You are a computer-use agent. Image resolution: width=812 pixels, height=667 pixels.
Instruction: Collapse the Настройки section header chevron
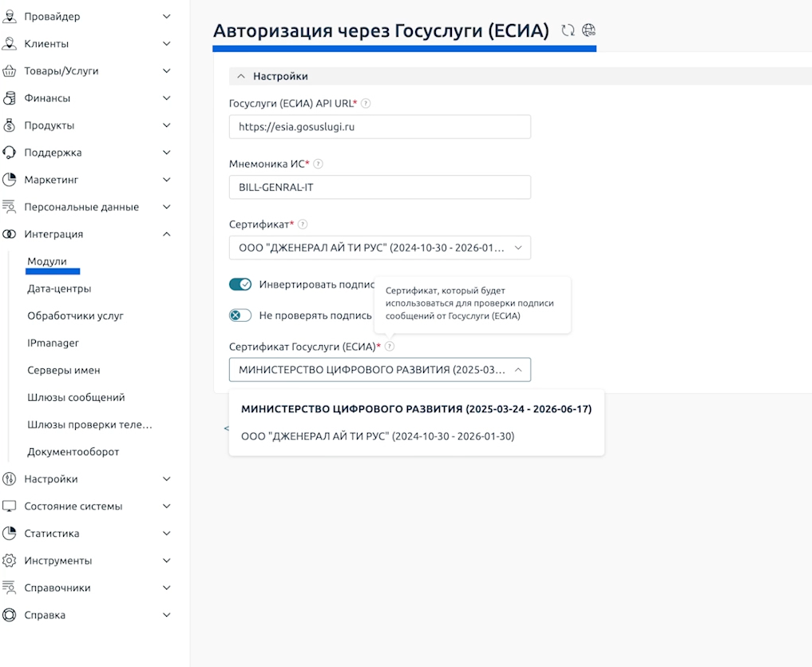241,76
